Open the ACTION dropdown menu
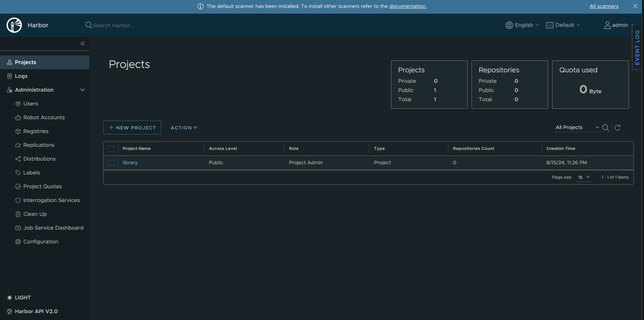Image resolution: width=644 pixels, height=320 pixels. point(184,128)
